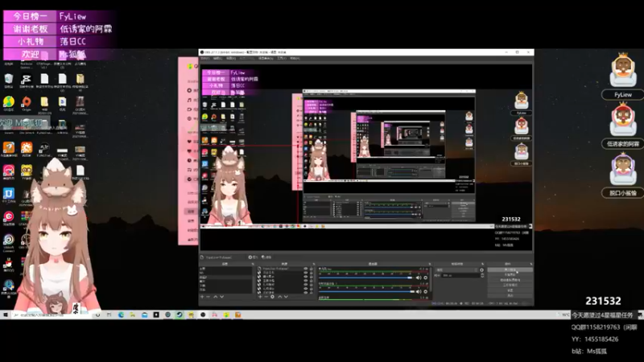Add a new source with the plus icon
The image size is (644, 362).
pos(259,296)
